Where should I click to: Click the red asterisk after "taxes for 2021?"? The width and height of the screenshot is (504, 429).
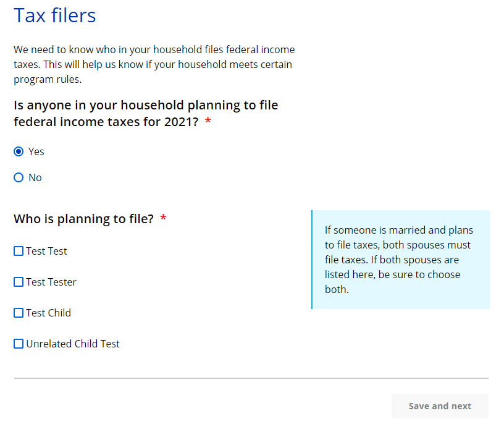[208, 122]
